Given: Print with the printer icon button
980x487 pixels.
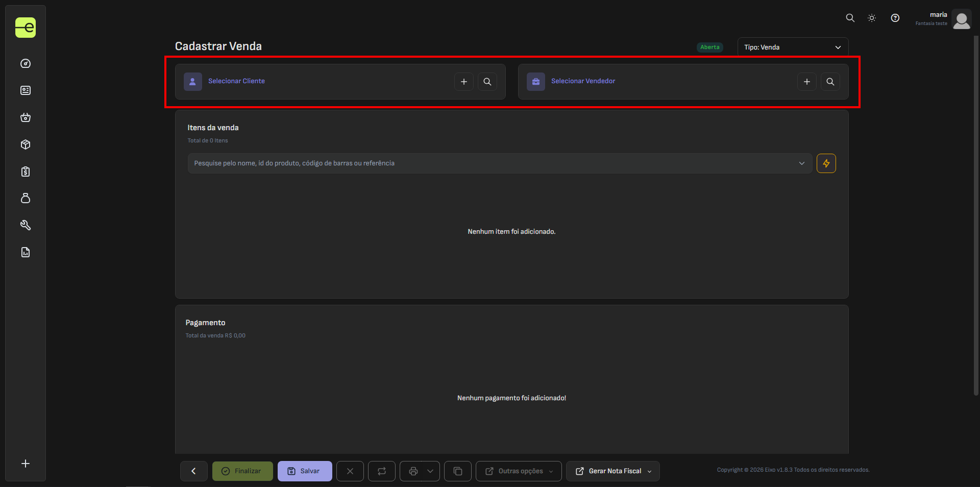Looking at the screenshot, I should [413, 471].
